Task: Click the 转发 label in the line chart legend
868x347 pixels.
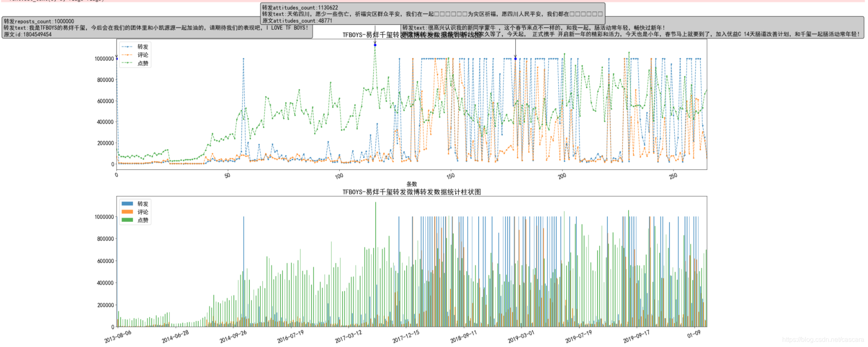Action: coord(143,47)
